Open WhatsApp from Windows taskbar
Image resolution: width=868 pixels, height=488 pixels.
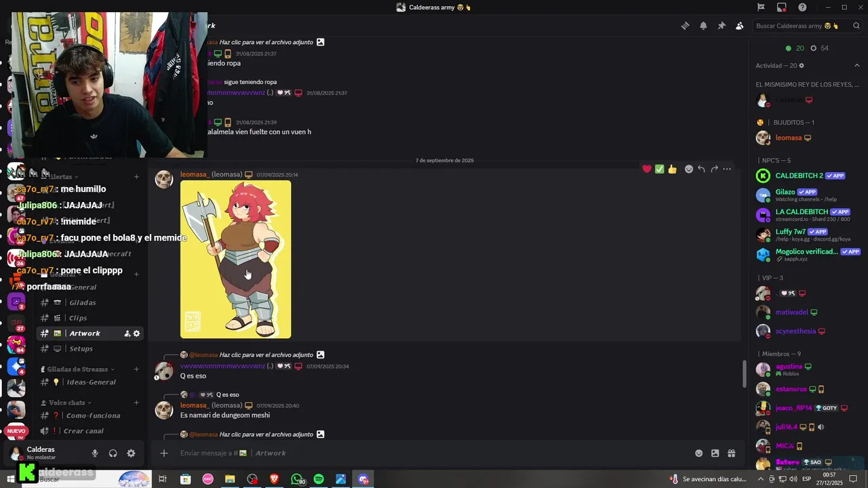click(x=297, y=479)
